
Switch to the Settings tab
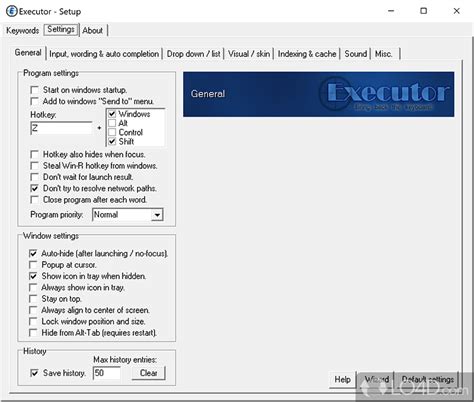click(x=61, y=29)
